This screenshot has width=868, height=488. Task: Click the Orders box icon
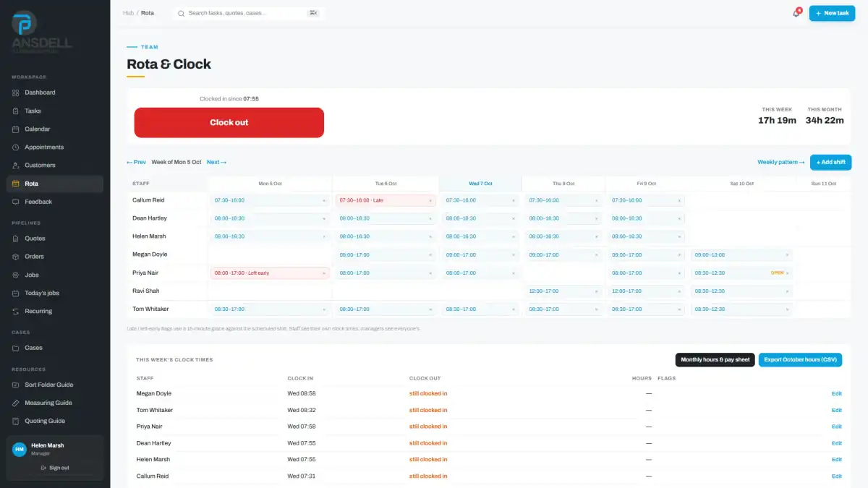tap(16, 257)
